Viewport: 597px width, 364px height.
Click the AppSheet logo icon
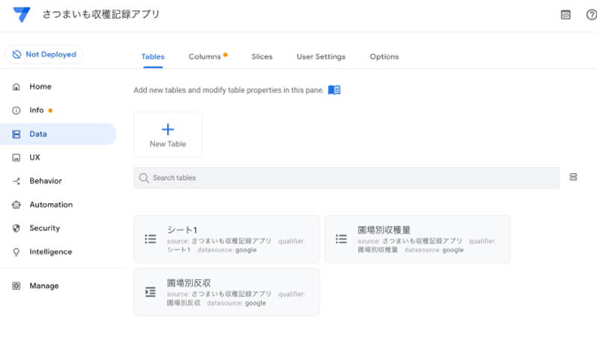click(x=22, y=14)
